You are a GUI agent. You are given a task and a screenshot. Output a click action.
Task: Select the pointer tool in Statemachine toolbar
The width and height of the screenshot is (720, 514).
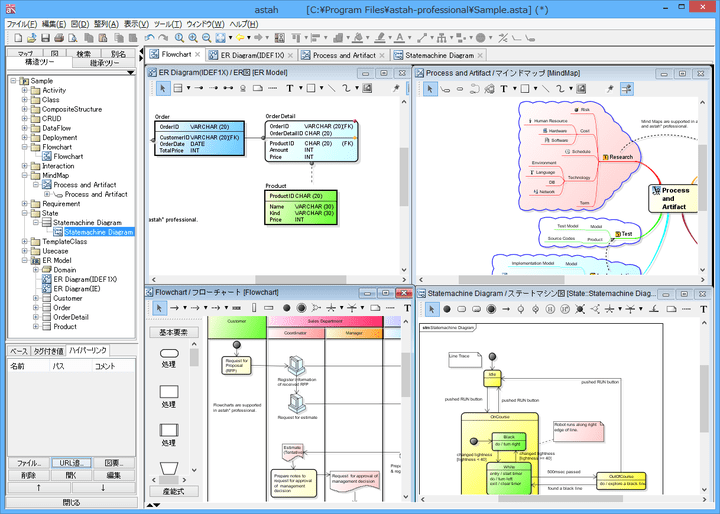pos(430,310)
